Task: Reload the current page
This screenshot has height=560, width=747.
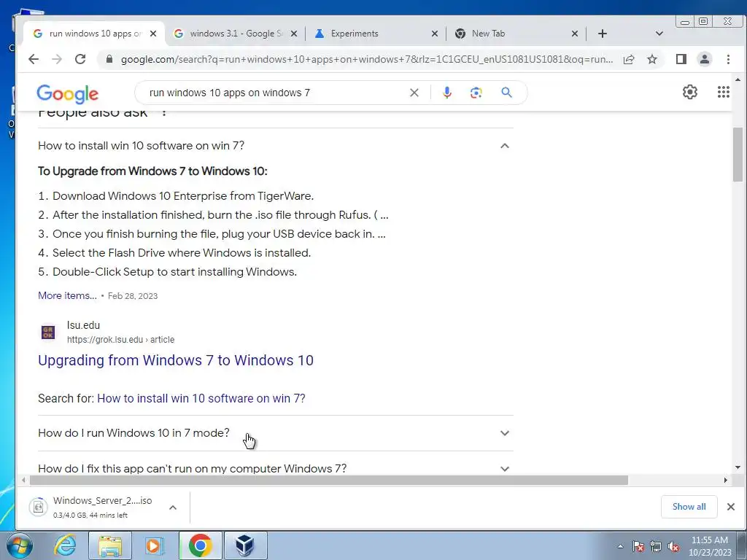Action: click(80, 59)
